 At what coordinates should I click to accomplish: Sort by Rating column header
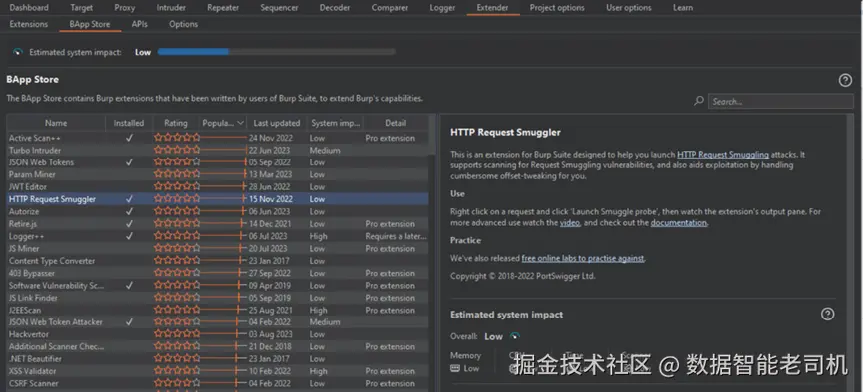[x=176, y=123]
